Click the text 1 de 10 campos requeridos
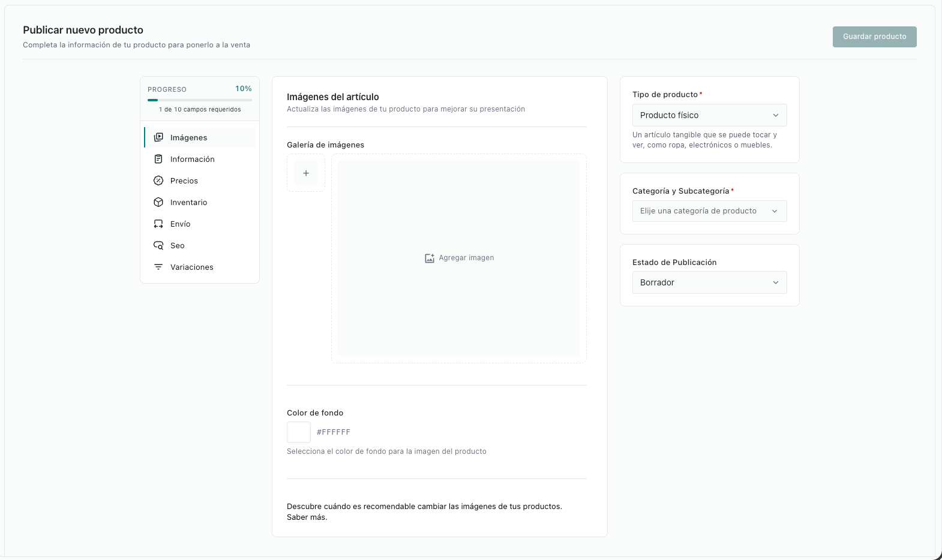942x560 pixels. [x=200, y=110]
